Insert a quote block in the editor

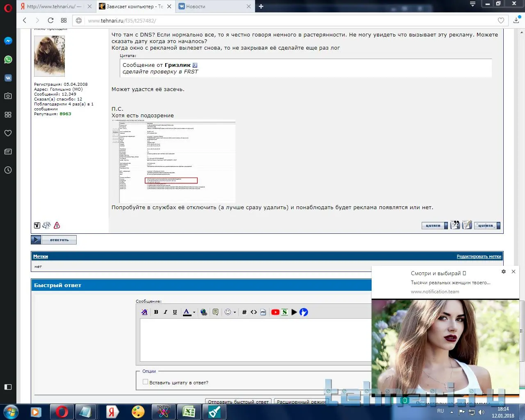click(215, 312)
